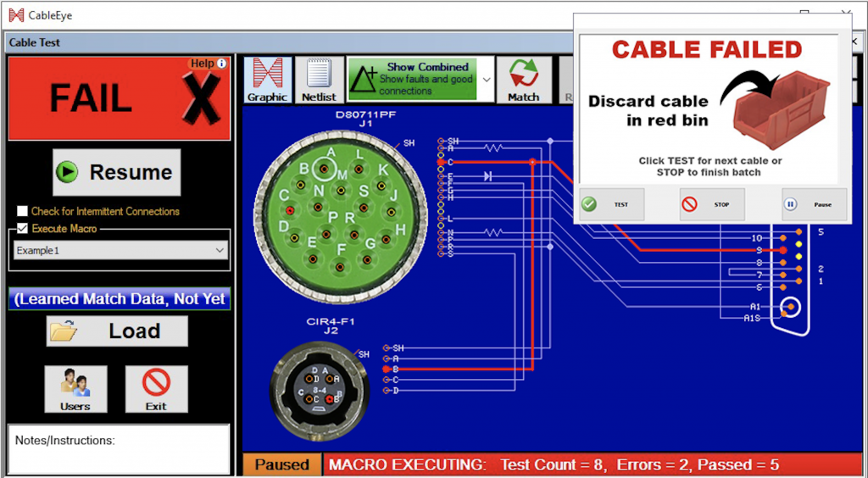The image size is (868, 478).
Task: Click red pin B on J2 connector
Action: click(x=331, y=398)
